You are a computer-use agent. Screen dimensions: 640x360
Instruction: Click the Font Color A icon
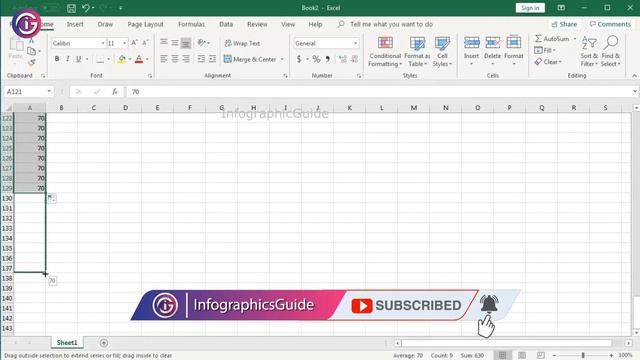[139, 59]
